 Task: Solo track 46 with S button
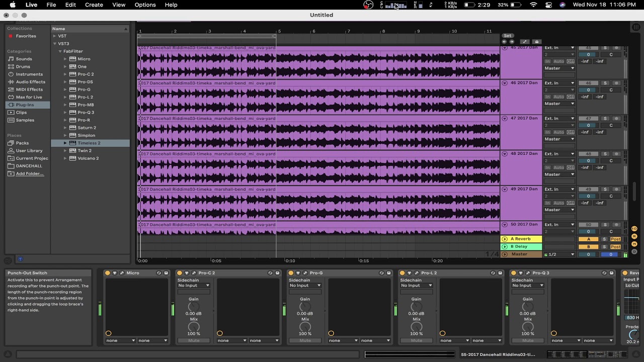[x=605, y=83]
